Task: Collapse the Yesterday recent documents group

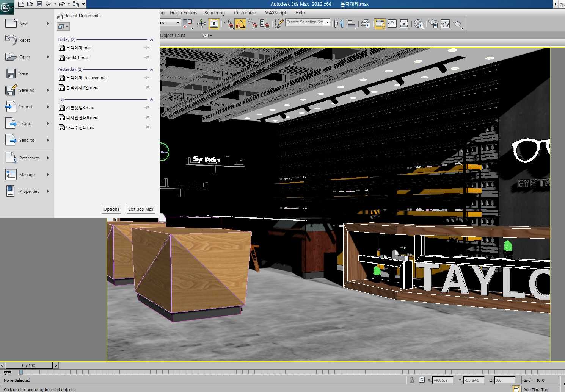Action: coord(151,69)
